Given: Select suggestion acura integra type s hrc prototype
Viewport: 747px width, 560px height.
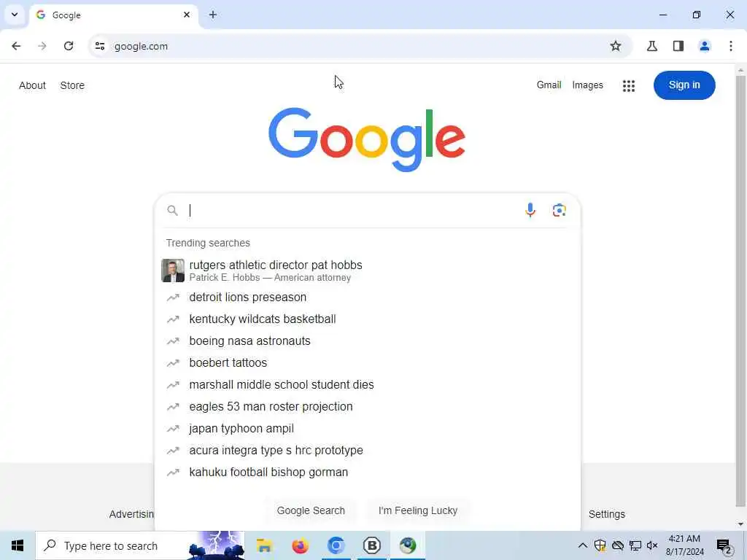Looking at the screenshot, I should click(368, 451).
